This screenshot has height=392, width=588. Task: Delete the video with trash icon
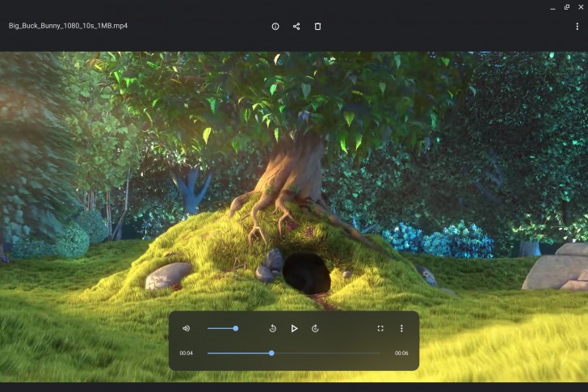[x=317, y=26]
